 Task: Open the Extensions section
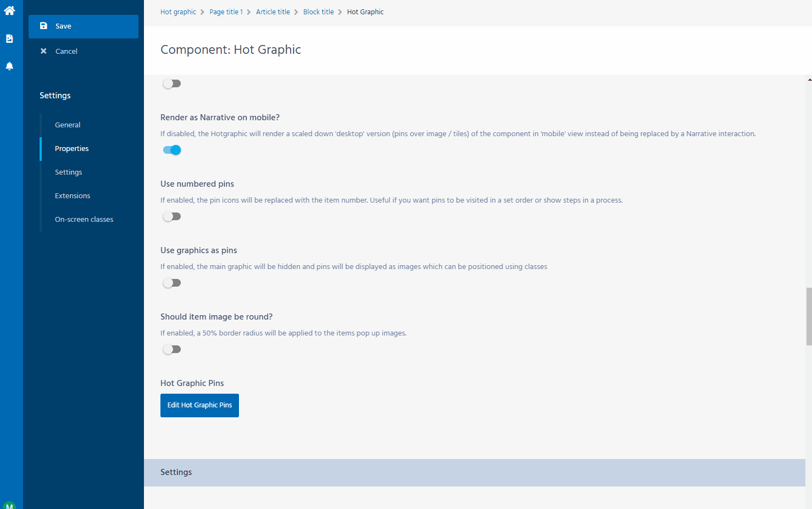point(72,195)
